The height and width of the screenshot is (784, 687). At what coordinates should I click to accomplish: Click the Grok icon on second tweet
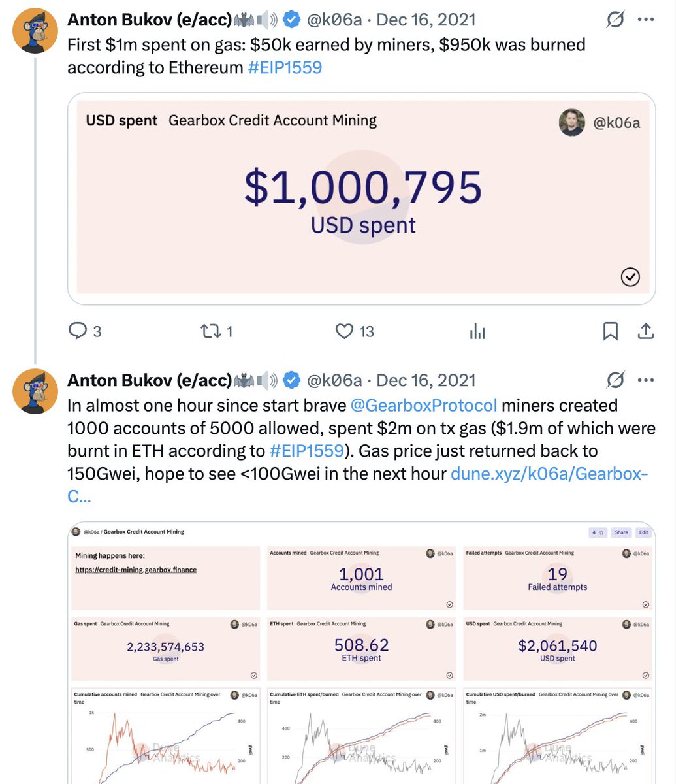point(615,380)
